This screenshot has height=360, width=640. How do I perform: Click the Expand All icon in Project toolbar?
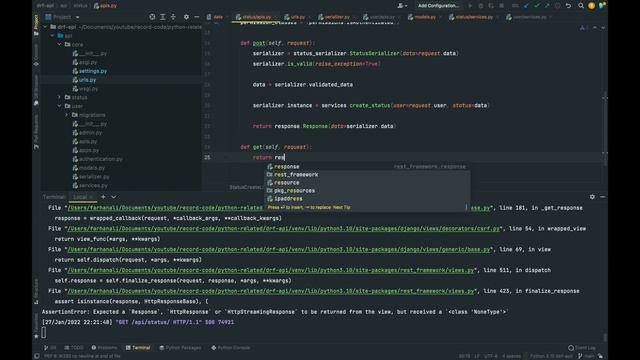click(x=163, y=17)
